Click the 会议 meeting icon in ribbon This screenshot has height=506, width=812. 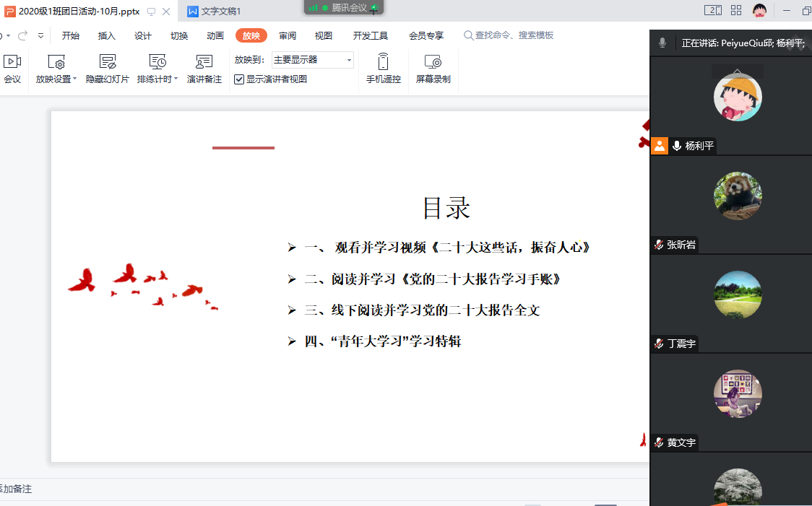coord(12,63)
